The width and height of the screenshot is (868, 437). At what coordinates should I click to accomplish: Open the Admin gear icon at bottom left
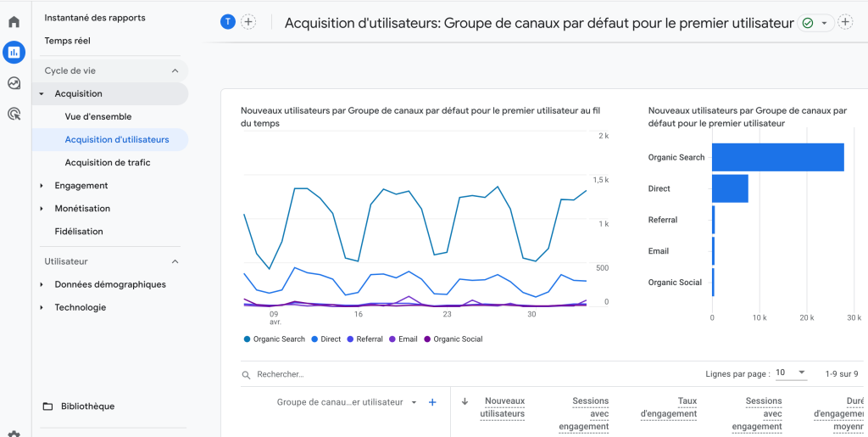click(14, 434)
